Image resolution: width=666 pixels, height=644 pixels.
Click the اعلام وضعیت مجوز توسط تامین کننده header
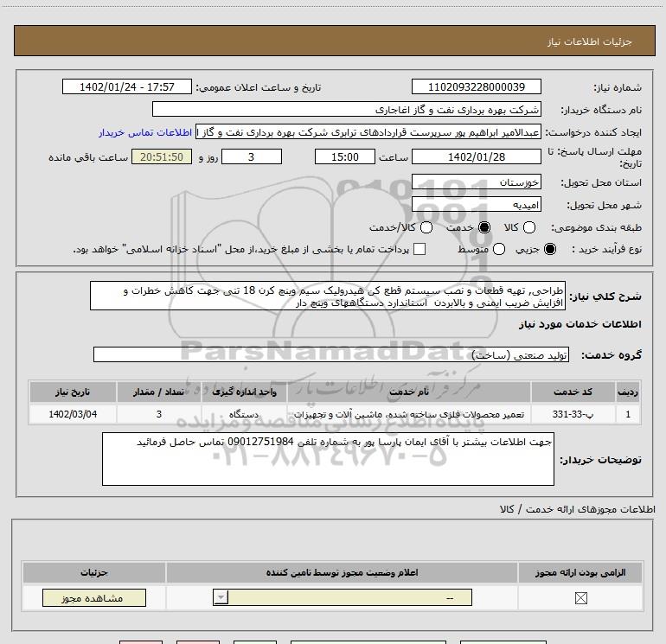(x=342, y=572)
